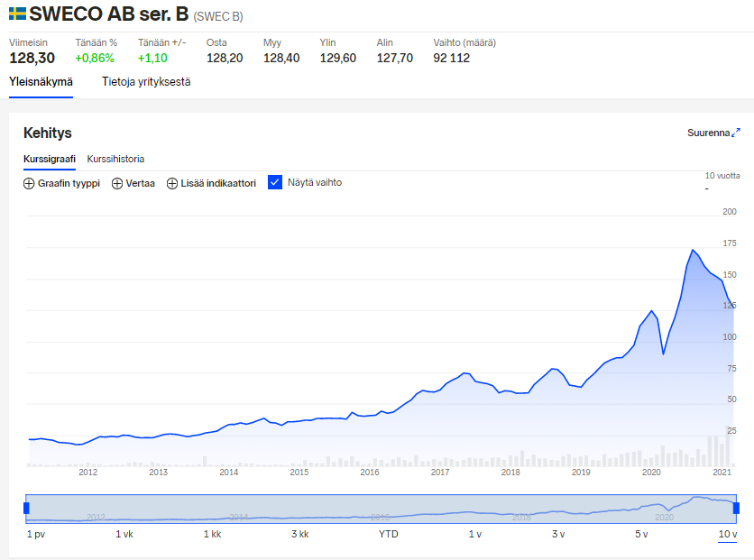Open the Graafin tyyppi chart type menu
The width and height of the screenshot is (754, 560).
coord(69,183)
